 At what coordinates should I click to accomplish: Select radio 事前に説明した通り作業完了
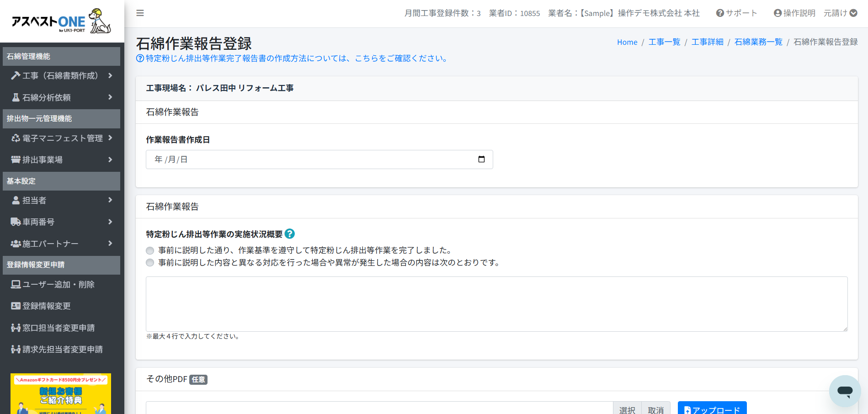pos(150,250)
